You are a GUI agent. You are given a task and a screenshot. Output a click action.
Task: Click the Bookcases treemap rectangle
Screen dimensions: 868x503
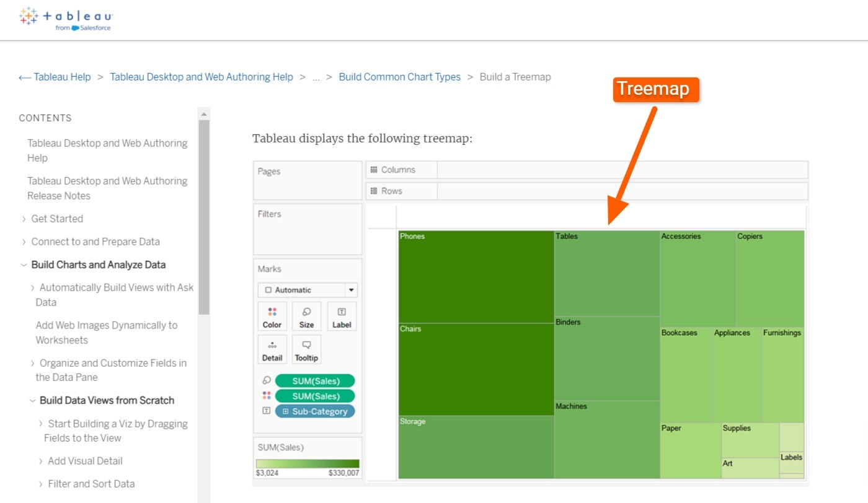(686, 375)
